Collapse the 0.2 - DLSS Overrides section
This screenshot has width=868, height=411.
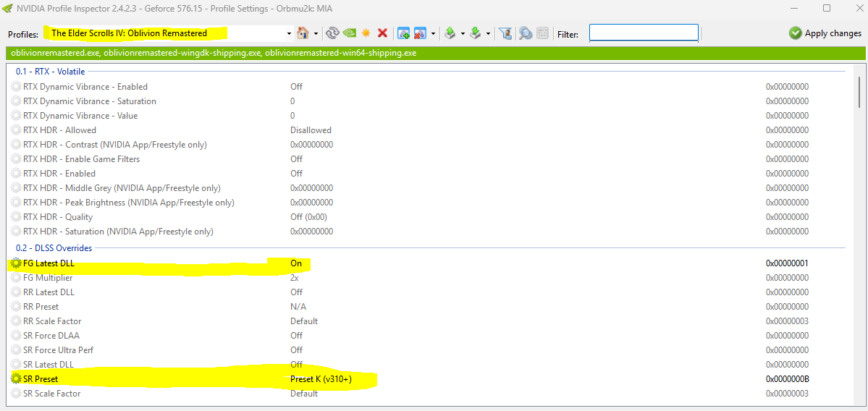click(x=54, y=248)
